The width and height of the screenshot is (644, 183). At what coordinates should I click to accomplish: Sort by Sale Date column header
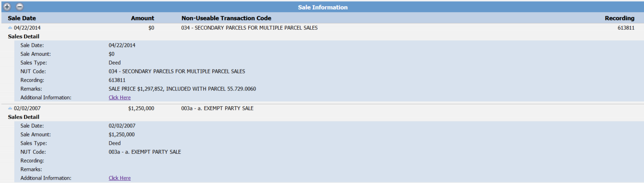[22, 18]
